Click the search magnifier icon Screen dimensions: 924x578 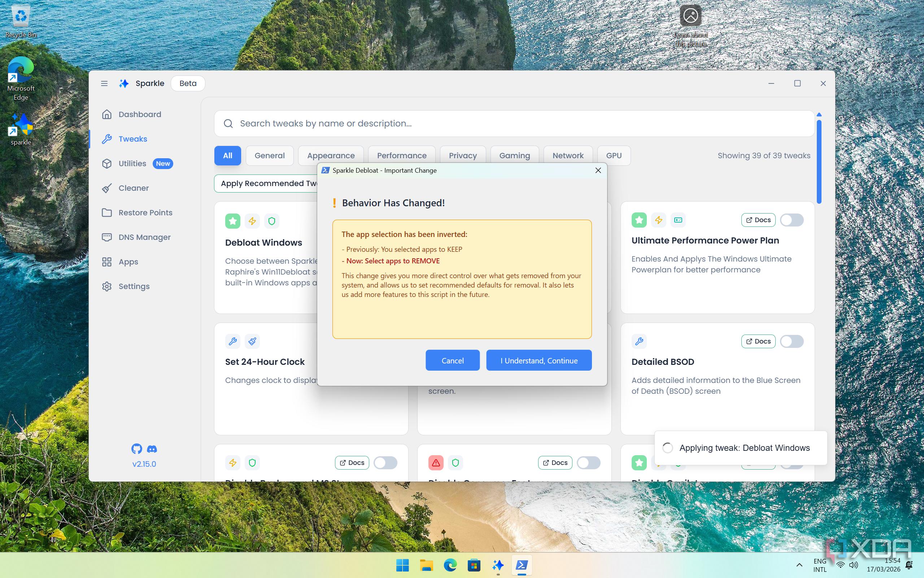coord(228,124)
